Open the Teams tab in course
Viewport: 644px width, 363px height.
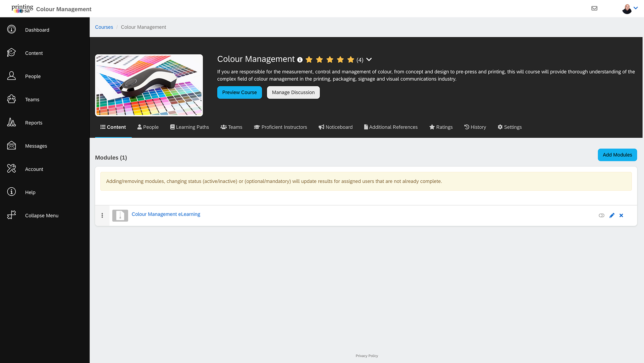(x=231, y=127)
